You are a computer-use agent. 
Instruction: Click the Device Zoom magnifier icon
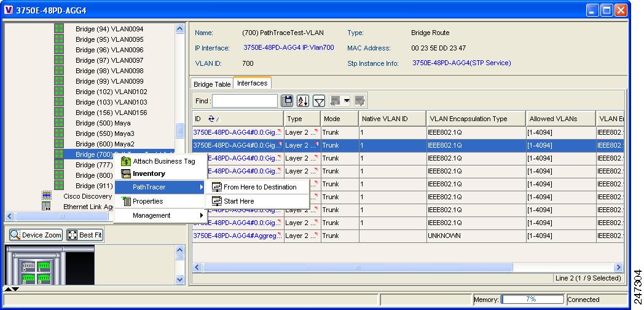click(x=15, y=235)
